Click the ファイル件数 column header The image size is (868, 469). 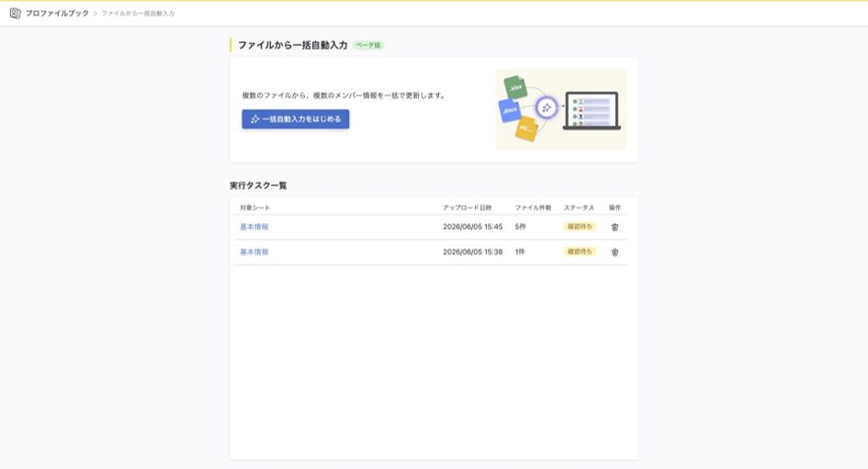coord(533,207)
